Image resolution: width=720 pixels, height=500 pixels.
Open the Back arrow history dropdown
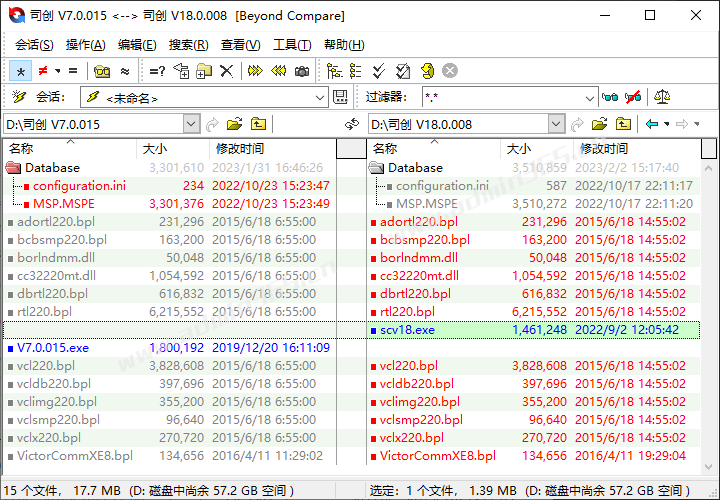(x=667, y=124)
